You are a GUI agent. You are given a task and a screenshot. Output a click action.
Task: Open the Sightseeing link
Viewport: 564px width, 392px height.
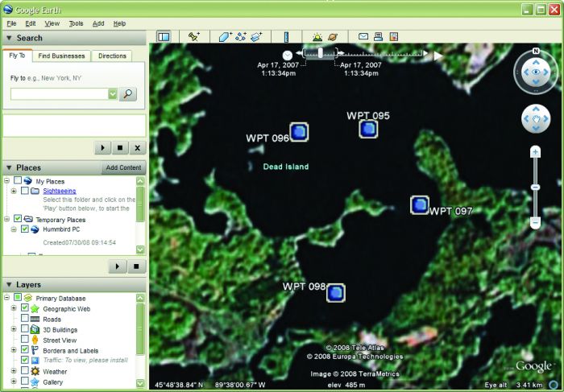click(60, 191)
